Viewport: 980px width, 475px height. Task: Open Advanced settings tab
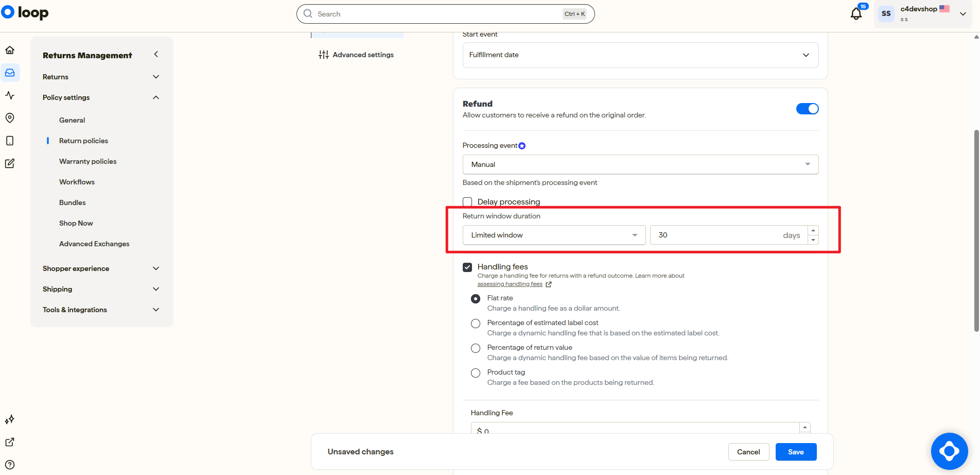pos(357,55)
